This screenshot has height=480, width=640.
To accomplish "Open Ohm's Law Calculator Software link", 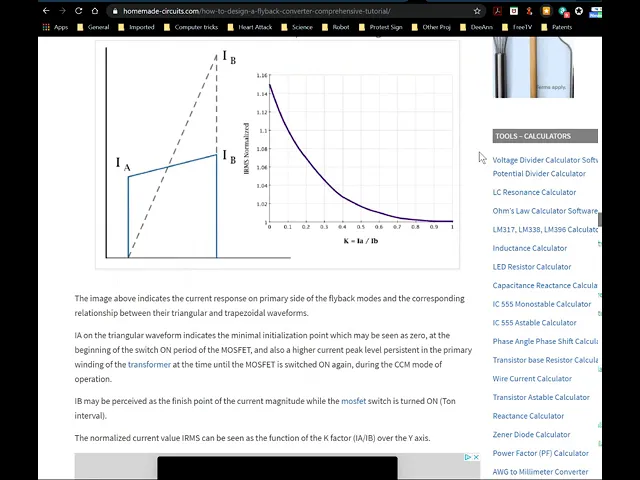I will [x=545, y=211].
